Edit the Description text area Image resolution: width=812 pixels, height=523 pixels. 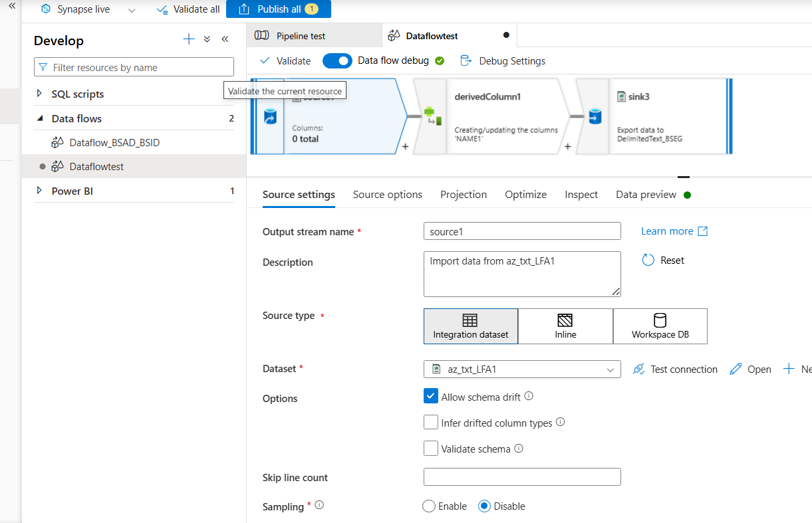(522, 274)
